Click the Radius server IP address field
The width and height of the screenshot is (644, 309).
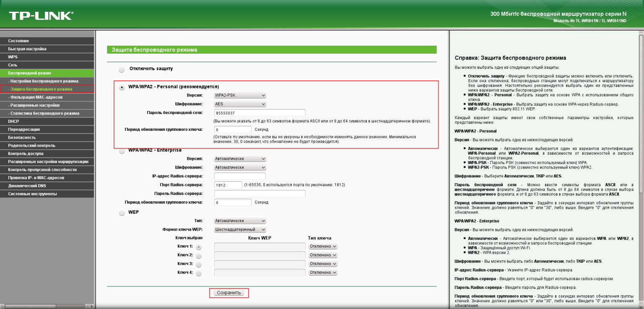click(240, 176)
